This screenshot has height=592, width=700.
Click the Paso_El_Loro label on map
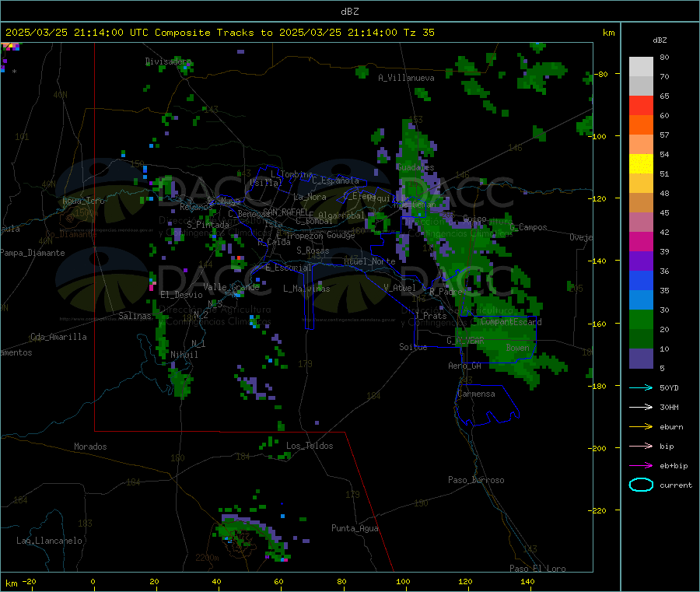point(537,569)
